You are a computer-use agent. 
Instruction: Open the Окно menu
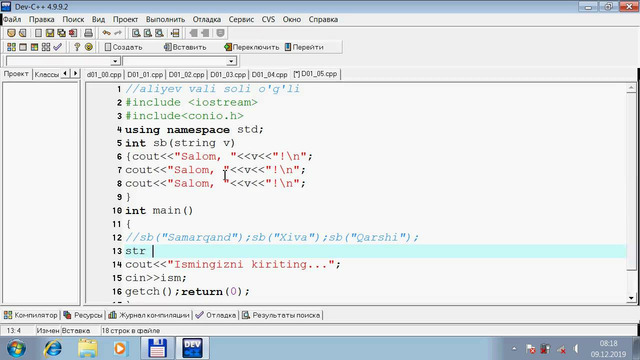pyautogui.click(x=291, y=19)
